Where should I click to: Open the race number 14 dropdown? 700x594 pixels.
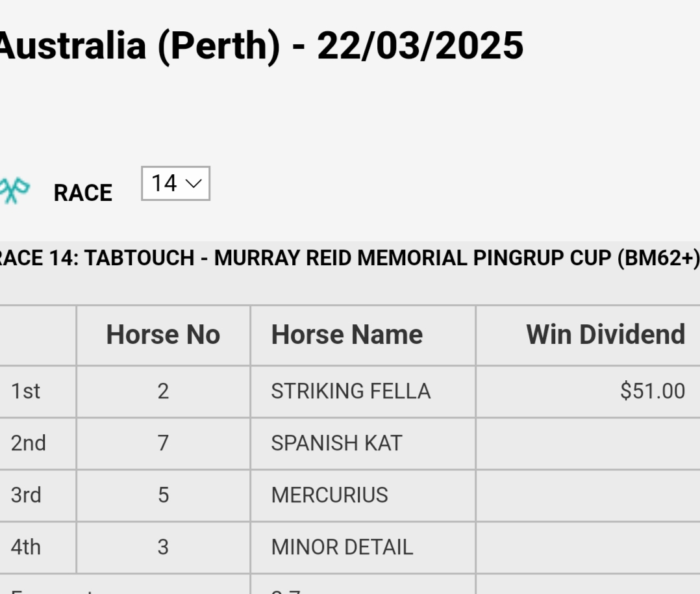click(175, 183)
